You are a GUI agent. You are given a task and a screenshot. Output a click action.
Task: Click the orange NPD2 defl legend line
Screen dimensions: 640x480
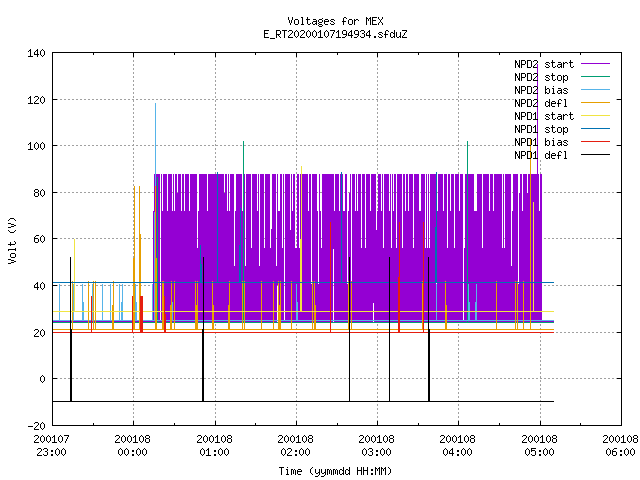click(595, 103)
